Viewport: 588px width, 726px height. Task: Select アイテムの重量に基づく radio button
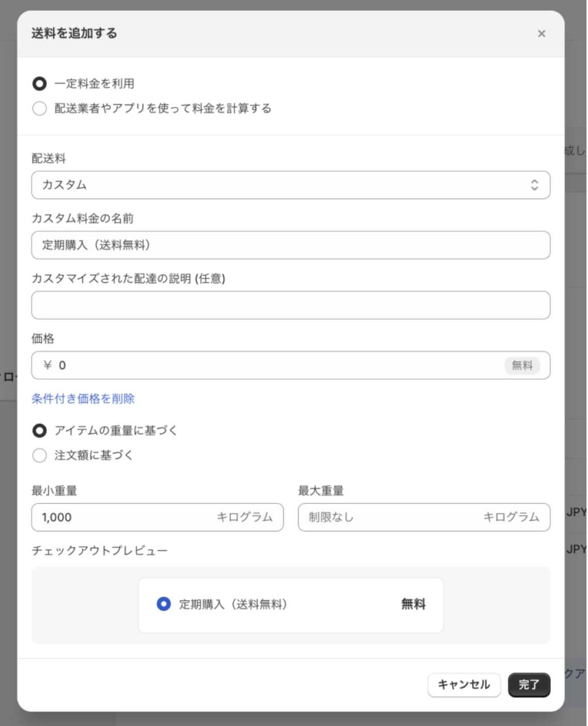[x=40, y=431]
